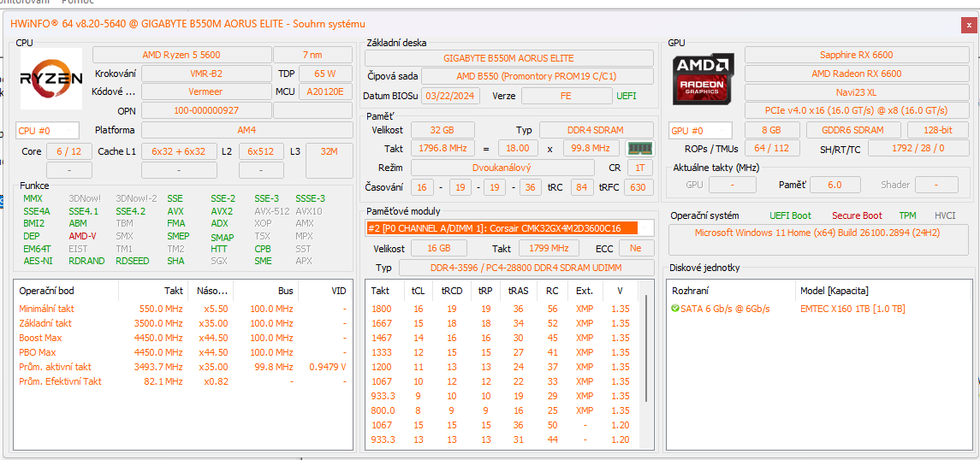
Task: Click the OPN value 100-000000927
Action: [206, 110]
